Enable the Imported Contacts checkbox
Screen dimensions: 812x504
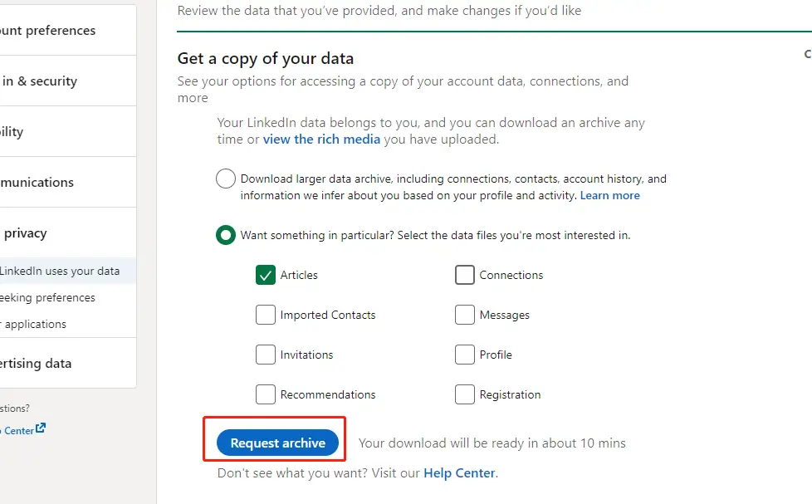pyautogui.click(x=266, y=315)
